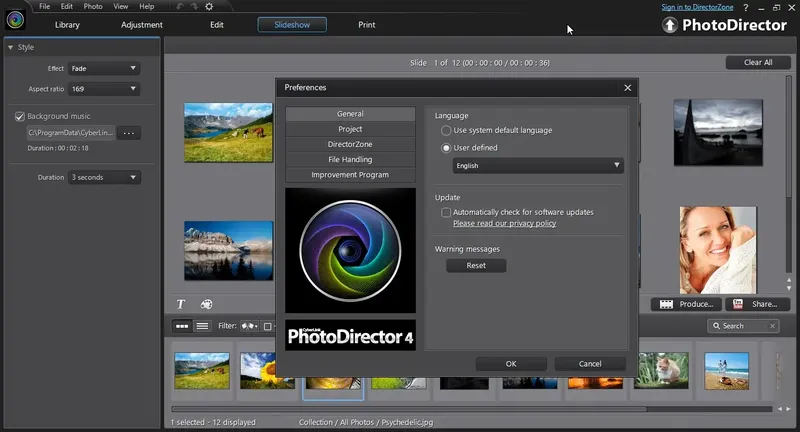800x432 pixels.
Task: Open the privacy policy link
Action: pos(504,224)
